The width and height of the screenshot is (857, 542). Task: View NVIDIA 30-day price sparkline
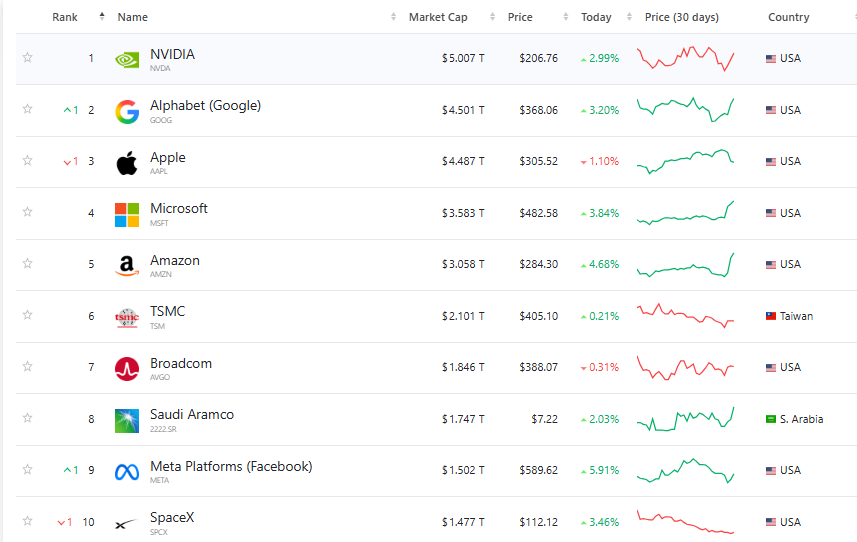685,59
